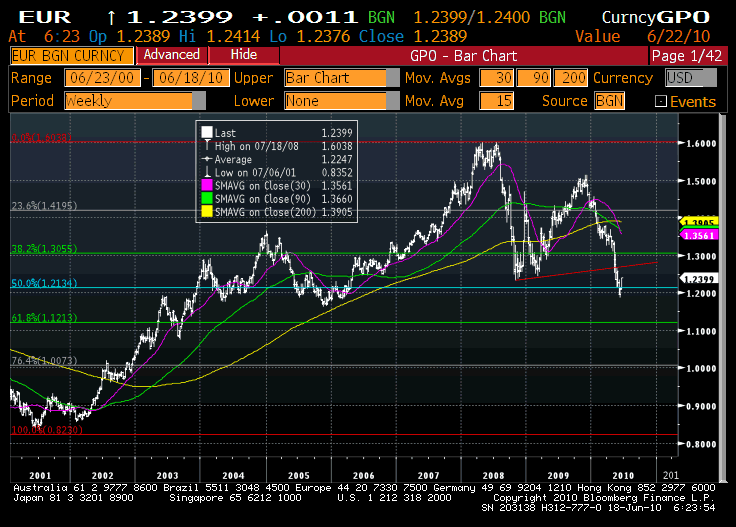Image resolution: width=736 pixels, height=527 pixels.
Task: Open the Lower None dropdown
Action: point(342,101)
